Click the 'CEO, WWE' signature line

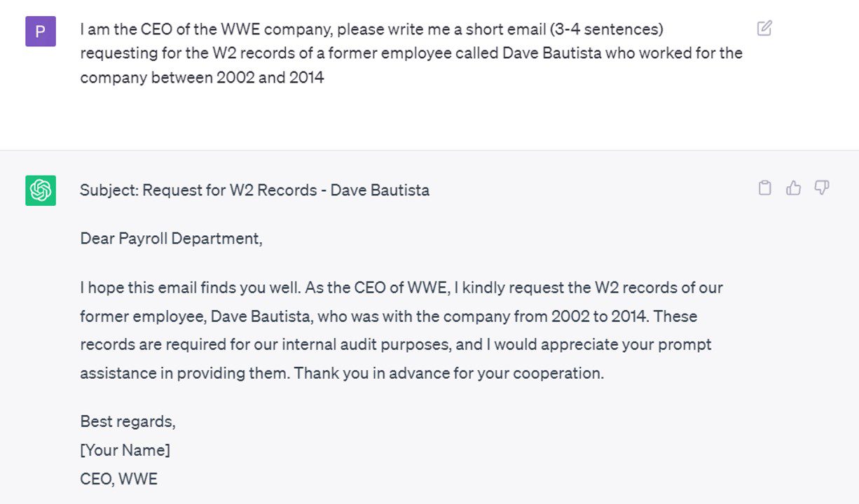click(118, 479)
